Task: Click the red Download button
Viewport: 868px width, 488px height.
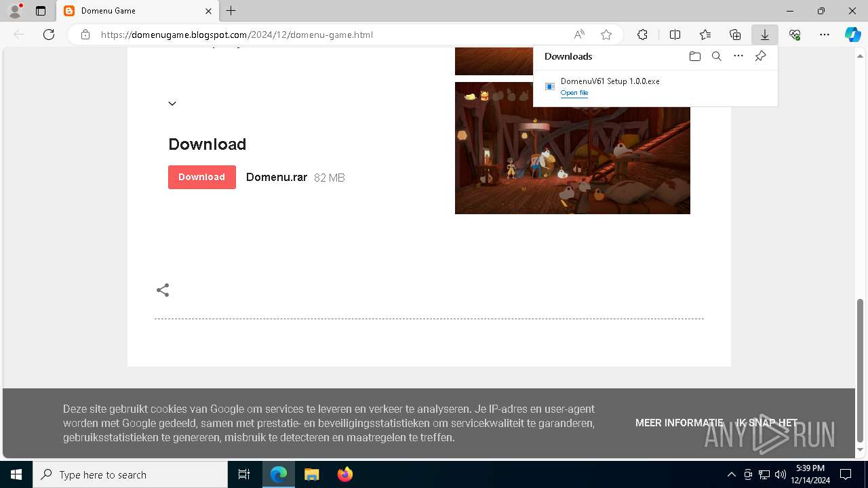Action: coord(202,177)
